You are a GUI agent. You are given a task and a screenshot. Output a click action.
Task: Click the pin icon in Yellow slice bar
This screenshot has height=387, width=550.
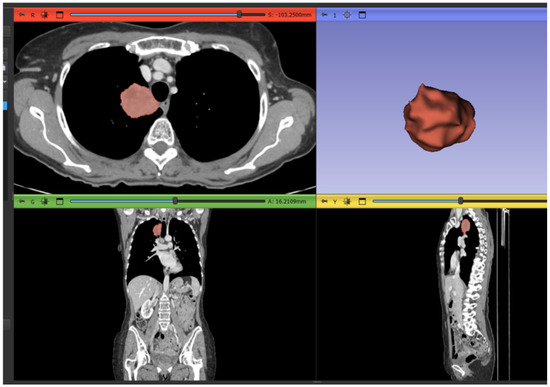[324, 201]
